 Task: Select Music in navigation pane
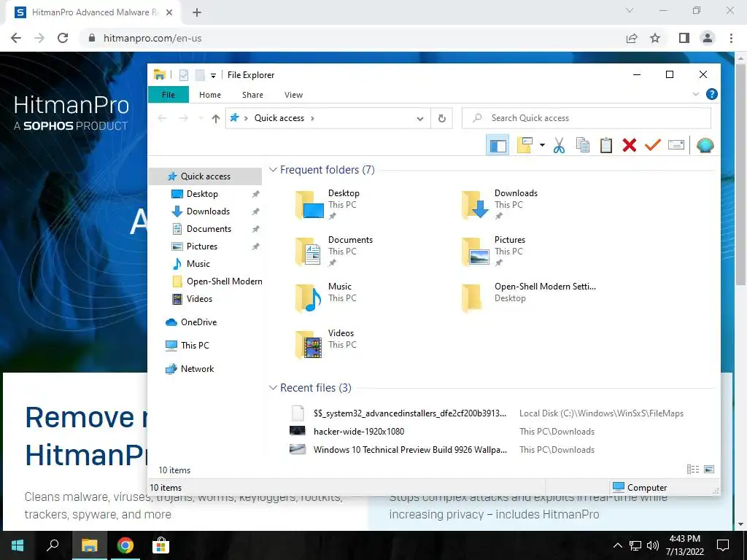[198, 264]
